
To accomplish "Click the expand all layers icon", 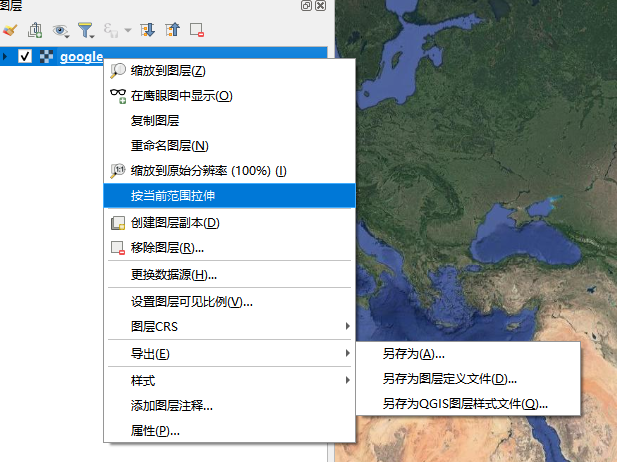I will [x=148, y=30].
